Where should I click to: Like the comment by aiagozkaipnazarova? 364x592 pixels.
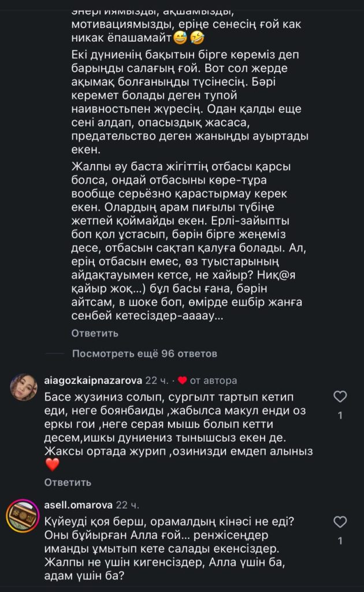coord(340,397)
